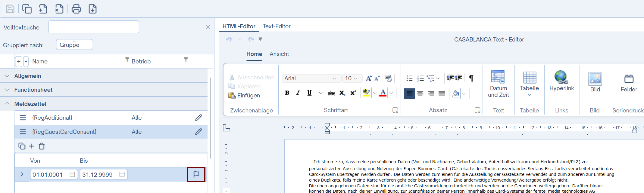Align text left
This screenshot has width=644, height=193.
[x=409, y=93]
